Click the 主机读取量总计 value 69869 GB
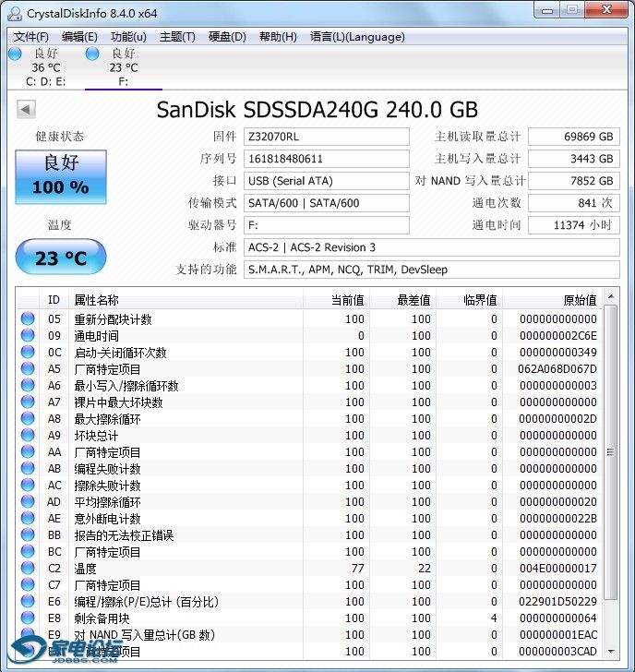 pyautogui.click(x=574, y=137)
